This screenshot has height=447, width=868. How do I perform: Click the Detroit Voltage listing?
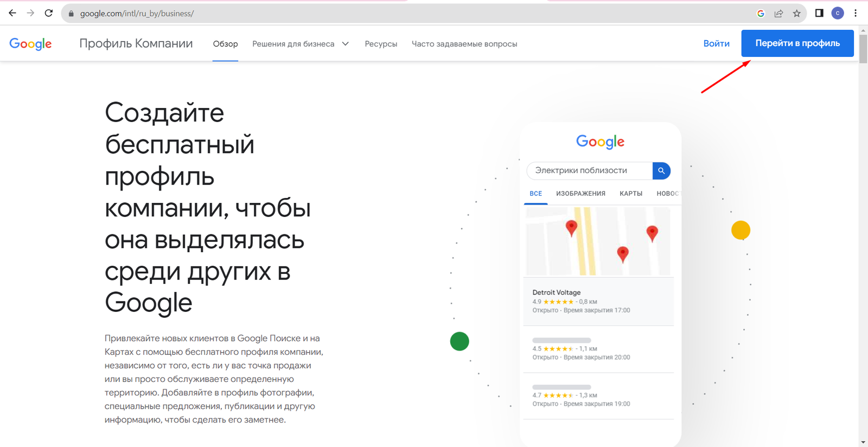(598, 302)
